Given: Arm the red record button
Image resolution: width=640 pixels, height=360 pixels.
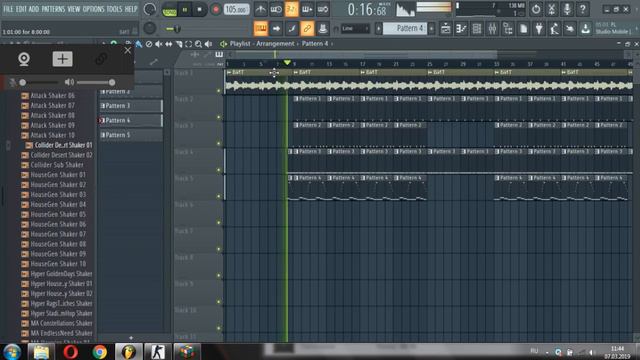Looking at the screenshot, I should click(216, 9).
